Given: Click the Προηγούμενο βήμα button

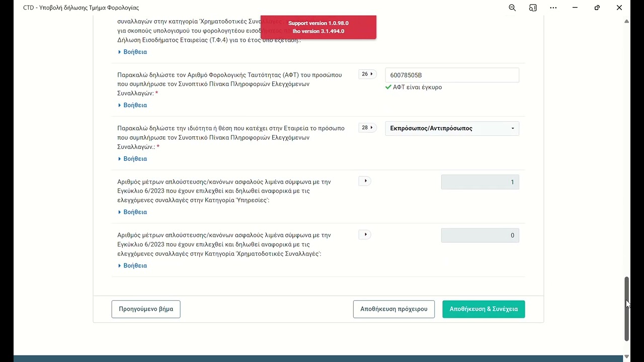Looking at the screenshot, I should 146,309.
